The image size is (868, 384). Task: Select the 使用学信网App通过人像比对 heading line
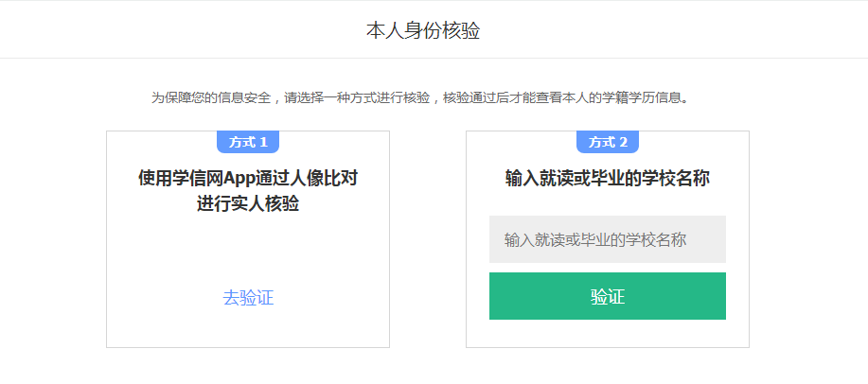coord(248,178)
